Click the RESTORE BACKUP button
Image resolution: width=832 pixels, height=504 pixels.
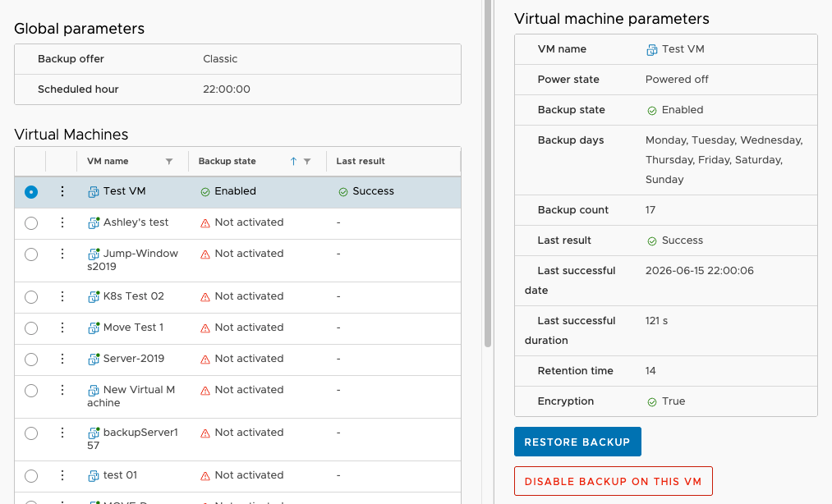pyautogui.click(x=577, y=442)
